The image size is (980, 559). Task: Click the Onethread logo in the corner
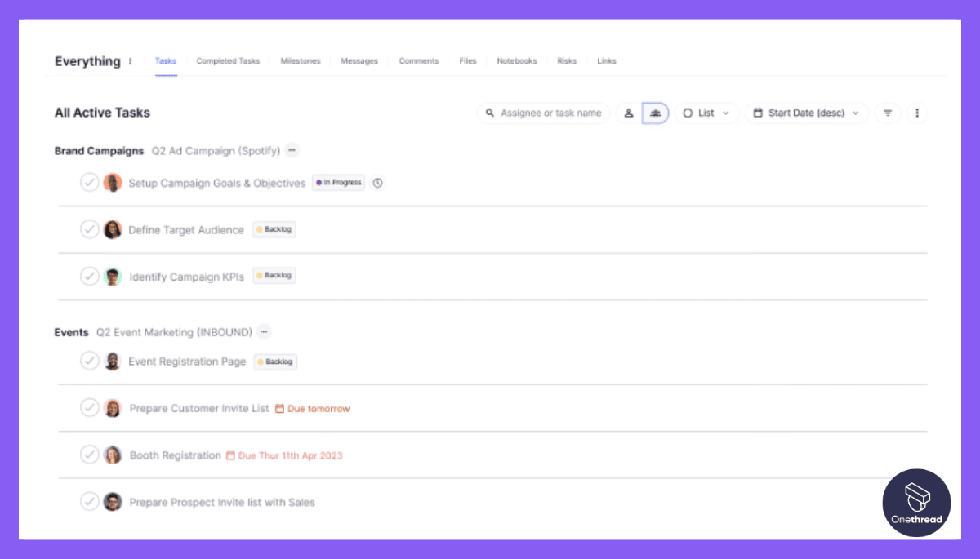click(x=916, y=502)
